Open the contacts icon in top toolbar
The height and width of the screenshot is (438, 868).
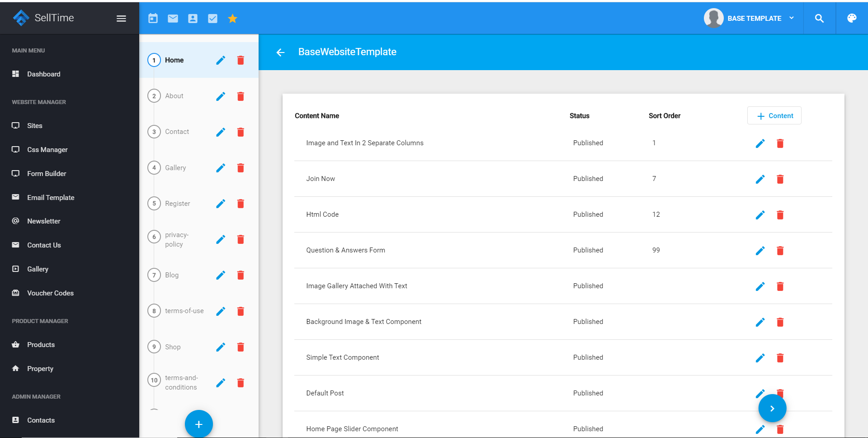(x=193, y=19)
